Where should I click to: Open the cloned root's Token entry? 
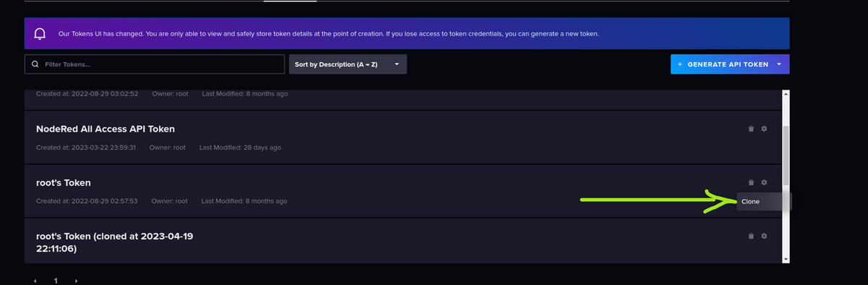(114, 242)
